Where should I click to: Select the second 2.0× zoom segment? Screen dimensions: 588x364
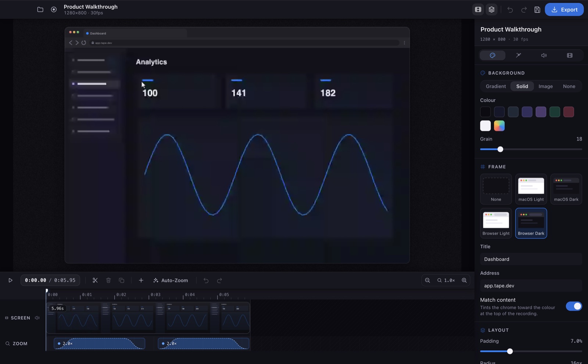203,344
